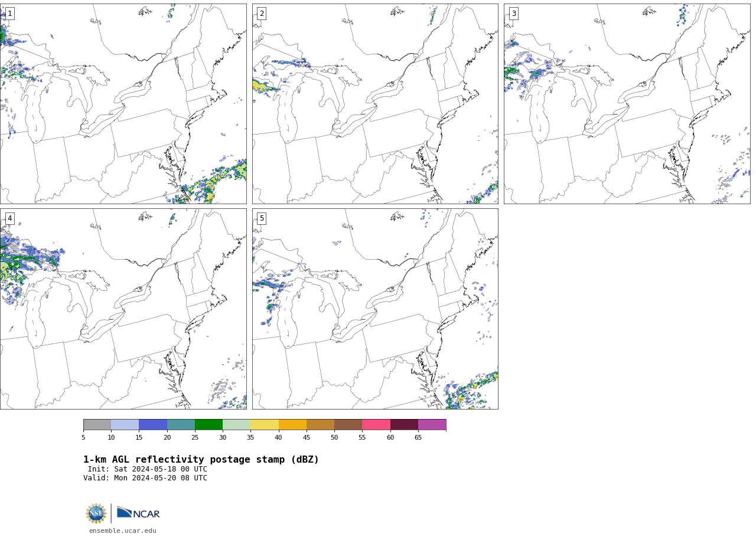The image size is (756, 537).
Task: Click the NSF logo icon
Action: (96, 513)
